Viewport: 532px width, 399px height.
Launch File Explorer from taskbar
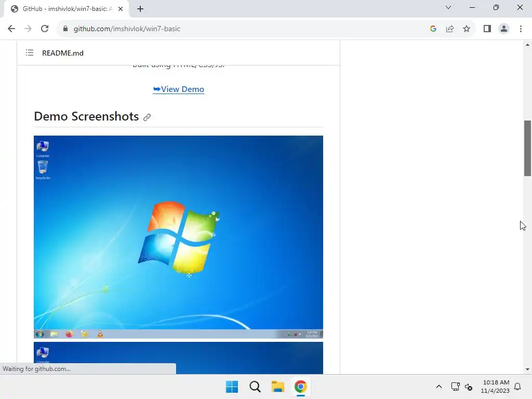tap(277, 387)
